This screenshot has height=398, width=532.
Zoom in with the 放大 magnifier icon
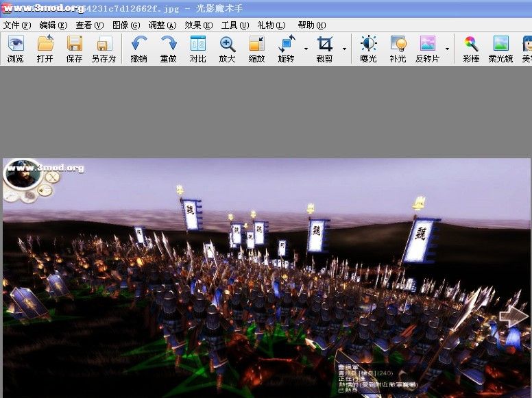click(227, 49)
